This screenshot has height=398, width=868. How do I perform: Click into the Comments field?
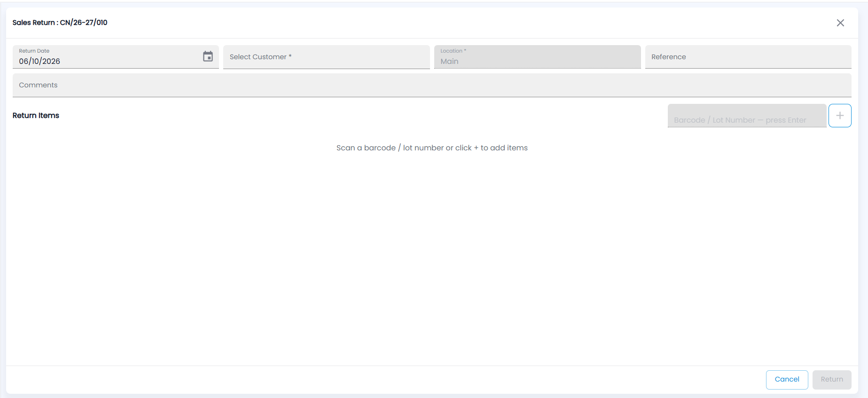[432, 85]
